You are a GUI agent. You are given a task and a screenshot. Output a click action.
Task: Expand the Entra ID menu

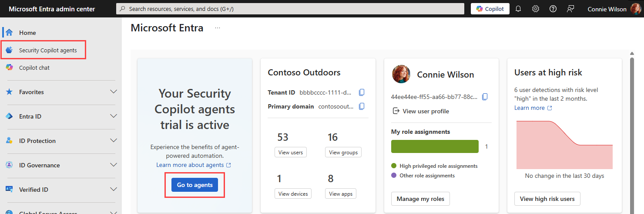[61, 116]
